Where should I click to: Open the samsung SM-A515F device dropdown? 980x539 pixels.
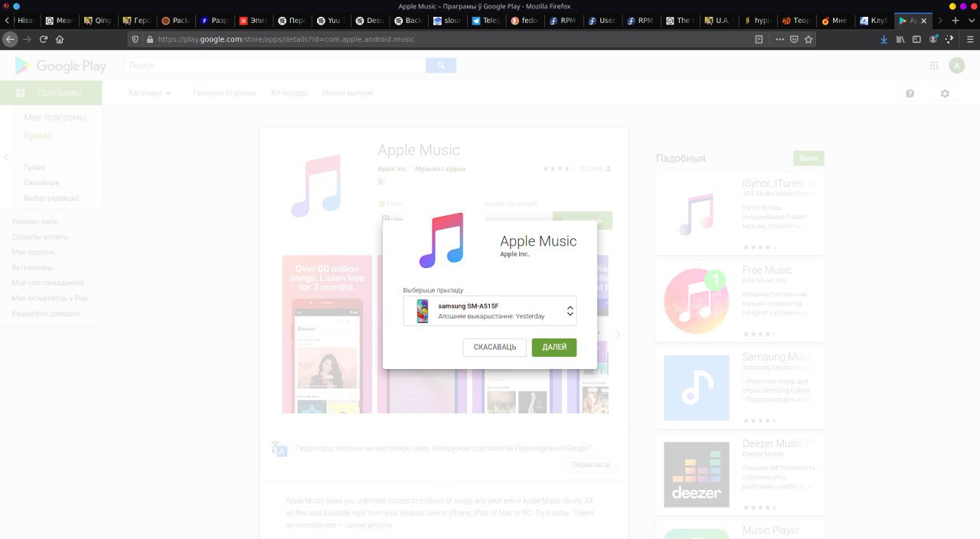tap(490, 311)
